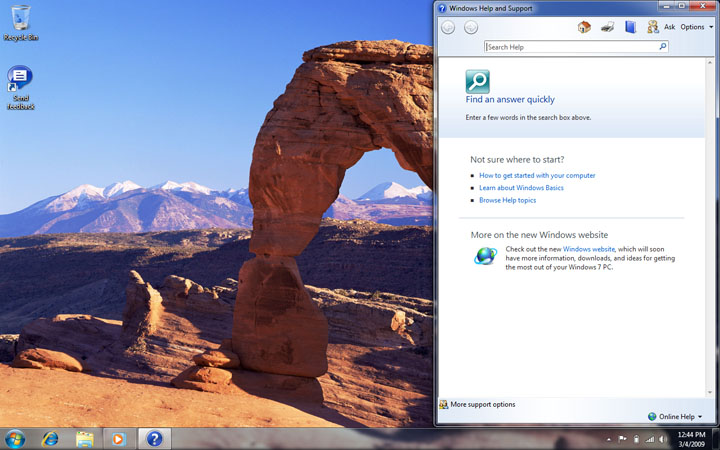
Task: Go forward using the Forward arrow button
Action: (471, 28)
